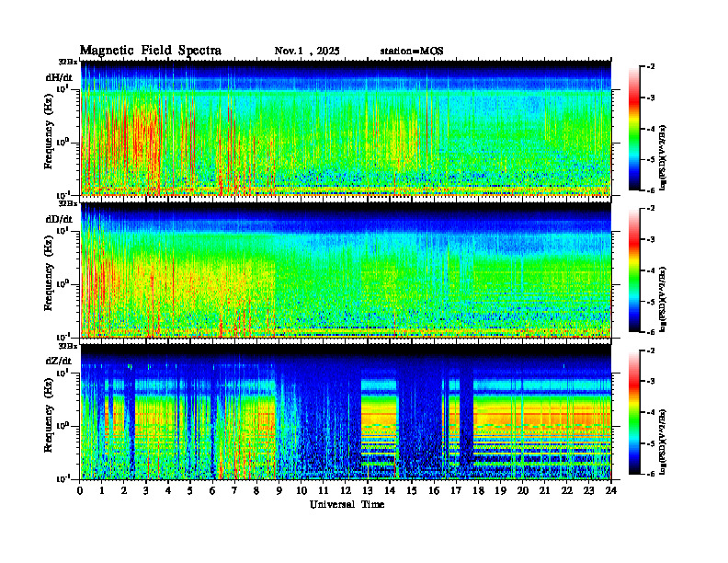
Task: Select the date text "Nov.1 , 2025"
Action: pyautogui.click(x=307, y=52)
